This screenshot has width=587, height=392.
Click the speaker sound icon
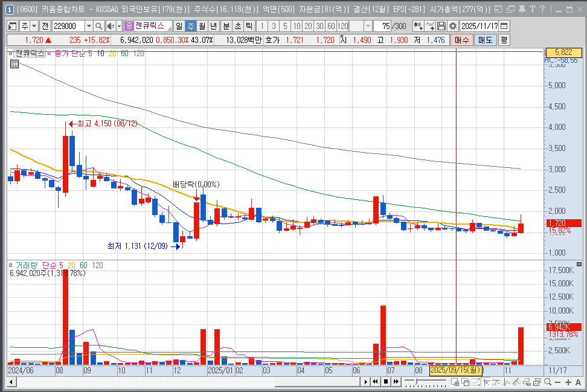point(111,26)
